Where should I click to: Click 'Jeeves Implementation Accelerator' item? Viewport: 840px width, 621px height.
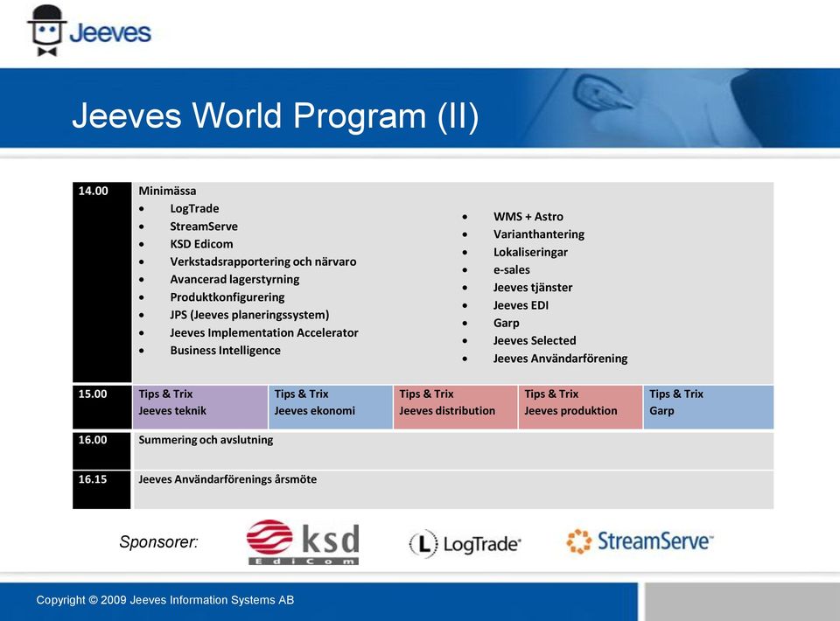pyautogui.click(x=264, y=332)
